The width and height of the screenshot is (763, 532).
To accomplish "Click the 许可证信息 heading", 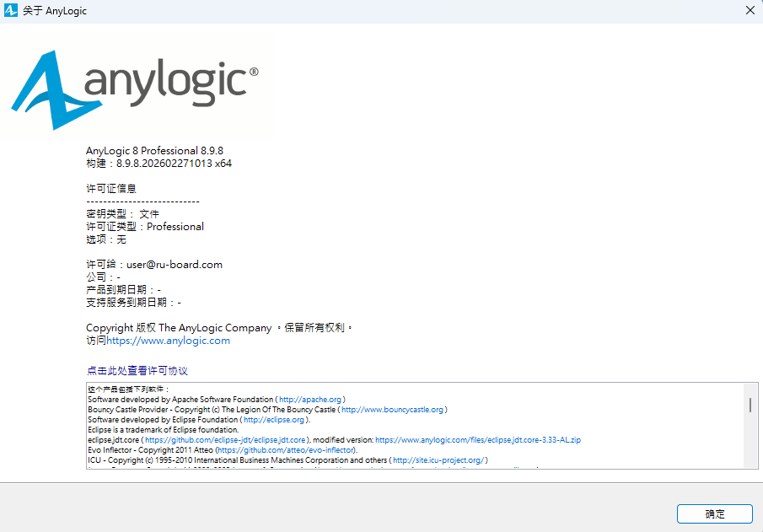I will coord(111,189).
